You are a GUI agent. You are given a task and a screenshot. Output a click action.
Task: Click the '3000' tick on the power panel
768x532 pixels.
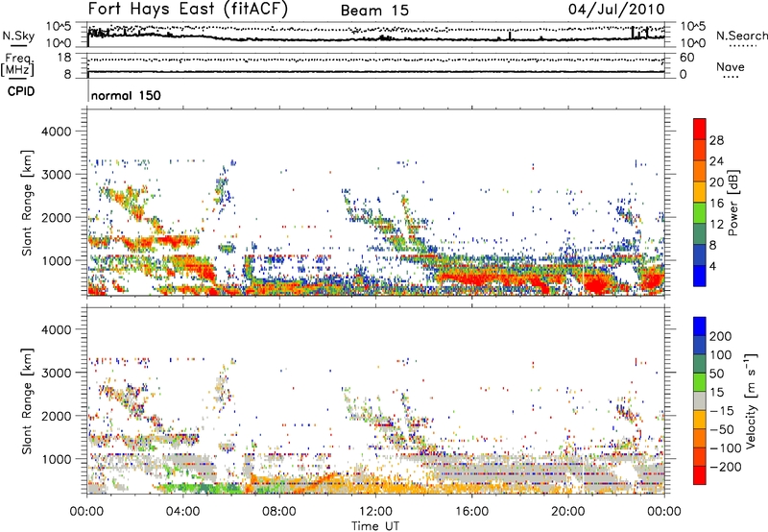(56, 175)
